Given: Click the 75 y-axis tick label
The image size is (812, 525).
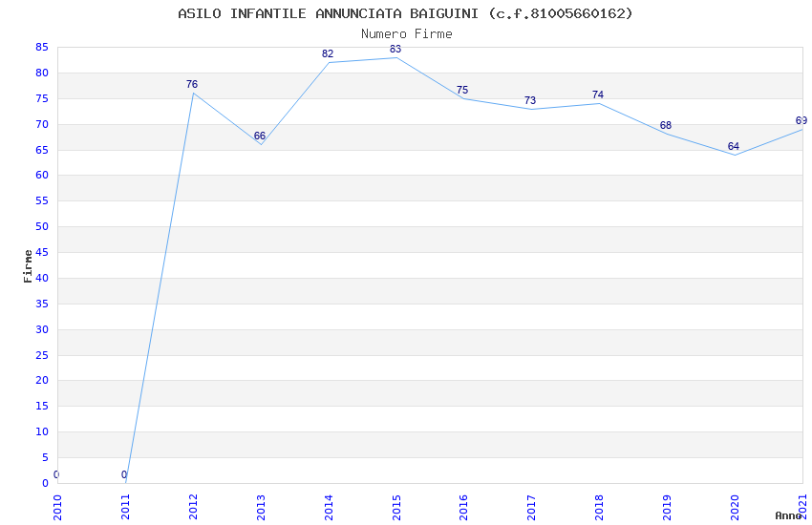Looking at the screenshot, I should 42,98.
